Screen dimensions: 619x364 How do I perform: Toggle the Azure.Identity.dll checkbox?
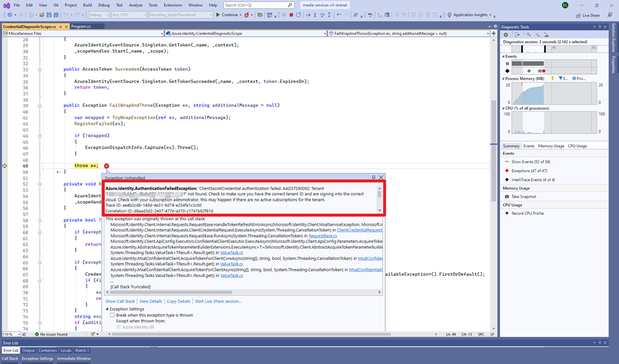tap(118, 327)
